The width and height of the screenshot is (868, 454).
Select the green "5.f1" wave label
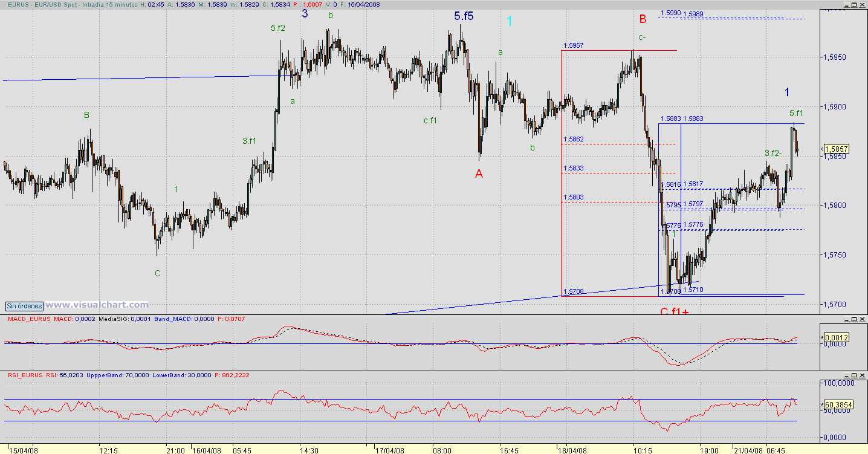click(796, 113)
